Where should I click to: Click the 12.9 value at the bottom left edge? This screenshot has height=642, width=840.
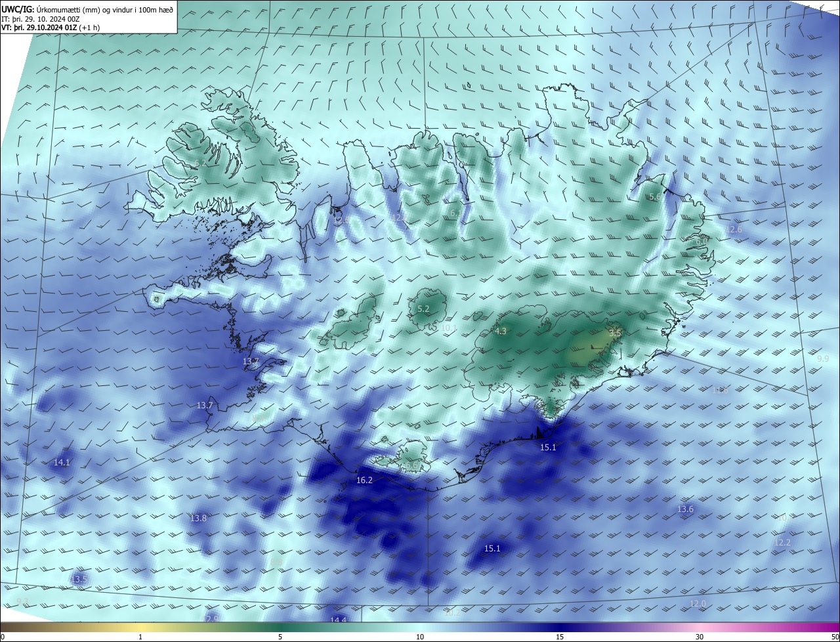(210, 618)
